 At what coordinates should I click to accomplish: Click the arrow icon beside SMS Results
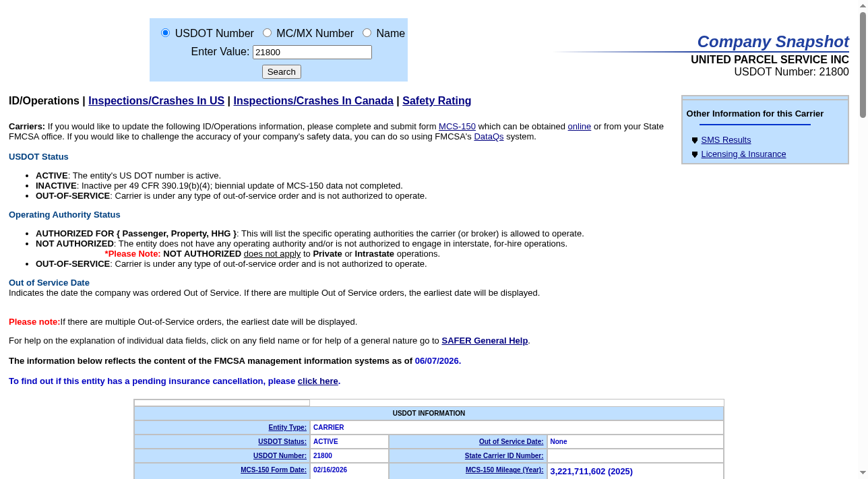[x=695, y=140]
